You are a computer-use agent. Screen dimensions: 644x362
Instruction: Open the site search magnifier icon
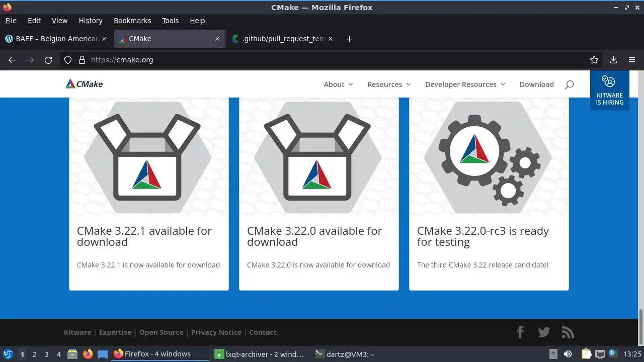569,84
